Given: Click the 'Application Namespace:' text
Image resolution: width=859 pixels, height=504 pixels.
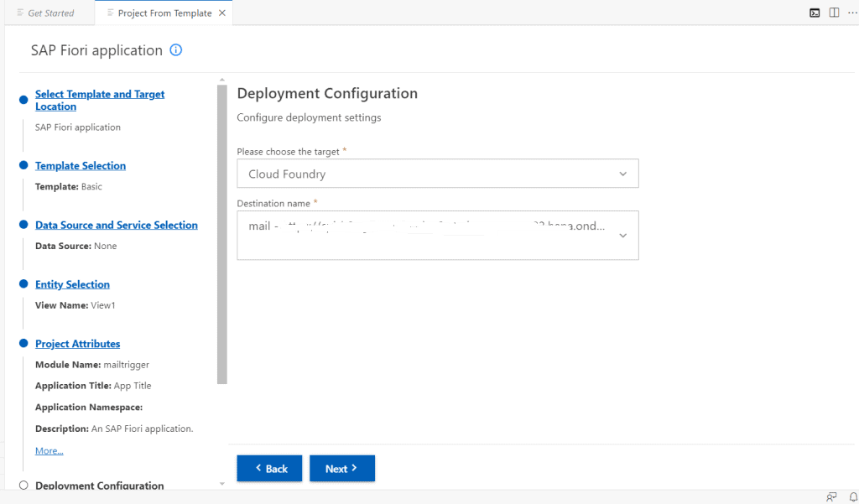Looking at the screenshot, I should pyautogui.click(x=89, y=408).
